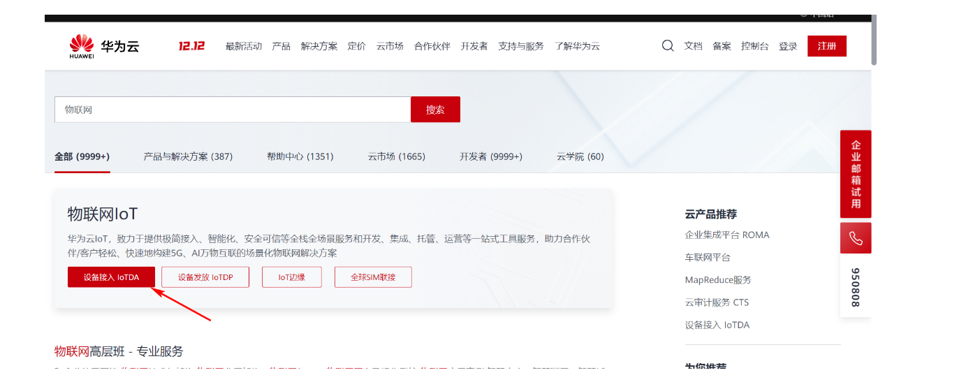Click the 云产品推荐 heading
Viewport: 980px width, 382px height.
pos(711,214)
